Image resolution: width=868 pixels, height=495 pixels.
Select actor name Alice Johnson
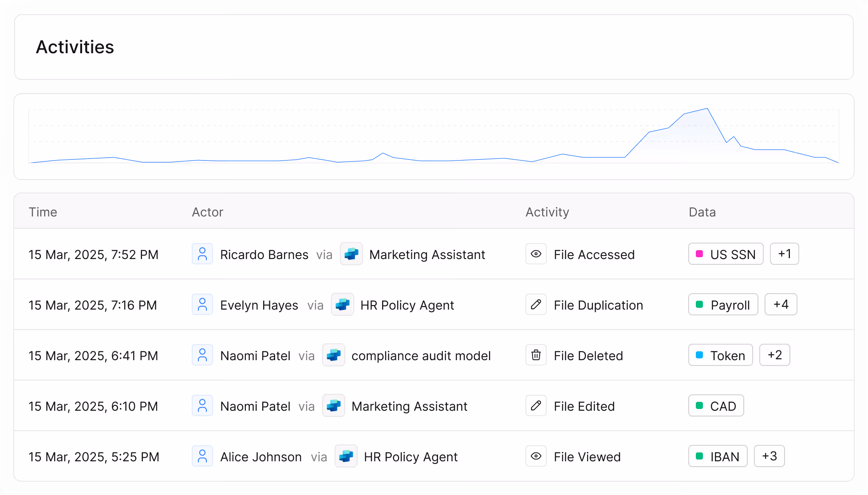[x=261, y=457]
